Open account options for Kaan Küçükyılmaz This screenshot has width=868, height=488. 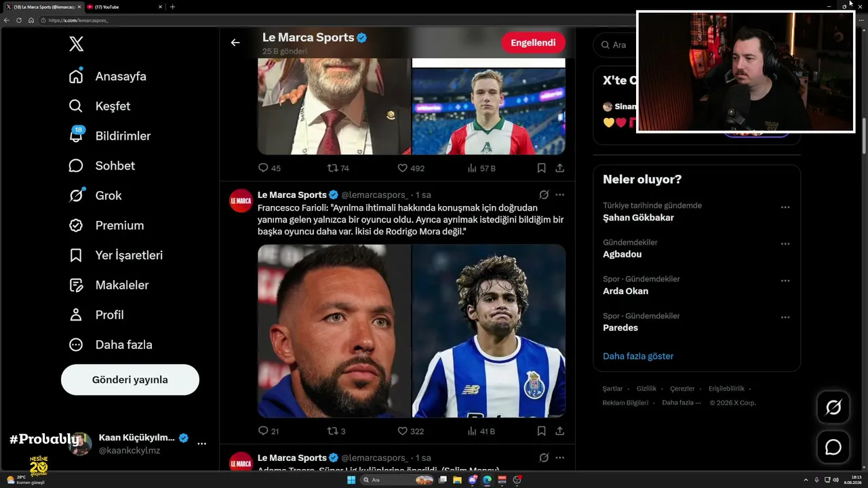tap(201, 443)
